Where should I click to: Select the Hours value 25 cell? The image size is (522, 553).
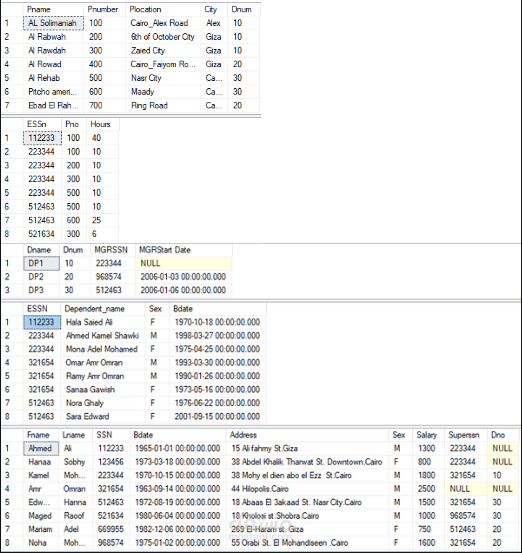(102, 220)
